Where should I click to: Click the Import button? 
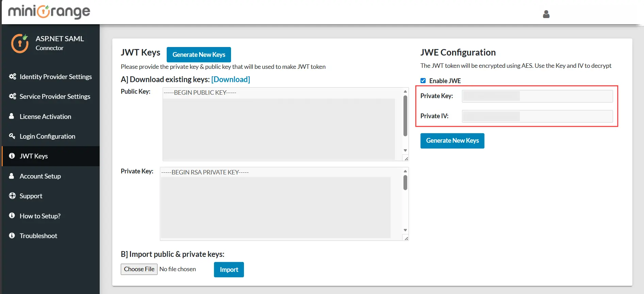click(229, 269)
